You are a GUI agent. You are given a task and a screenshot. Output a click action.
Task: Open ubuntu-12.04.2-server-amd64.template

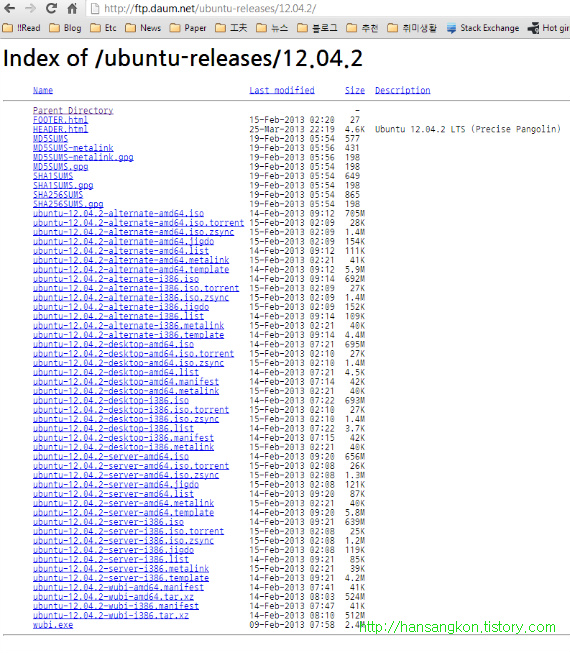pos(123,513)
